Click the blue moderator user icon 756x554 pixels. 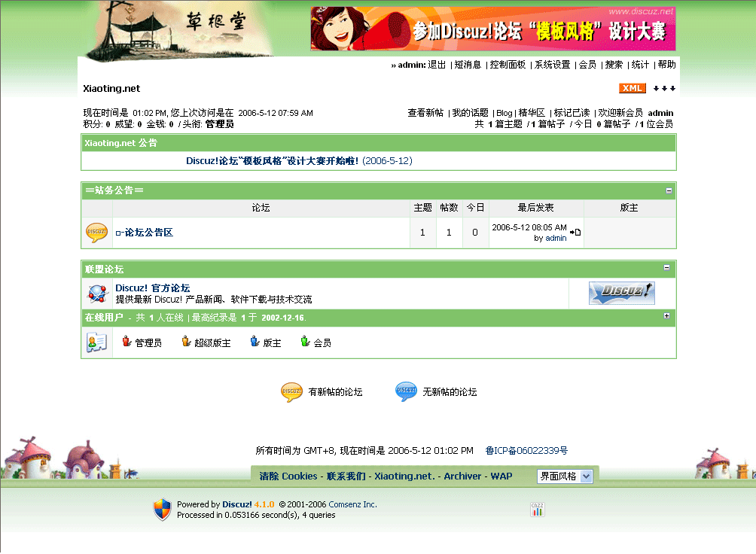coord(255,342)
